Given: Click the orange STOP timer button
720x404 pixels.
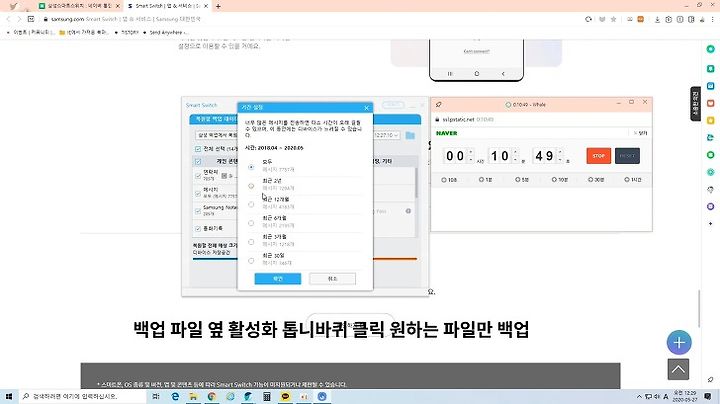Looking at the screenshot, I should tap(599, 156).
